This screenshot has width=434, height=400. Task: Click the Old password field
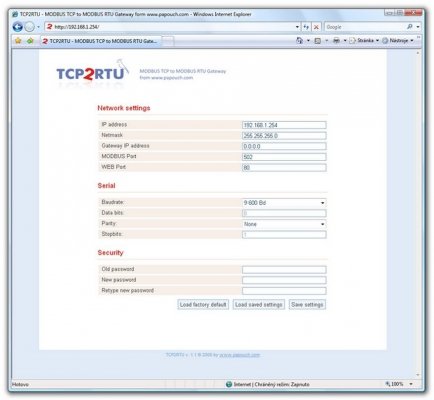click(x=284, y=270)
